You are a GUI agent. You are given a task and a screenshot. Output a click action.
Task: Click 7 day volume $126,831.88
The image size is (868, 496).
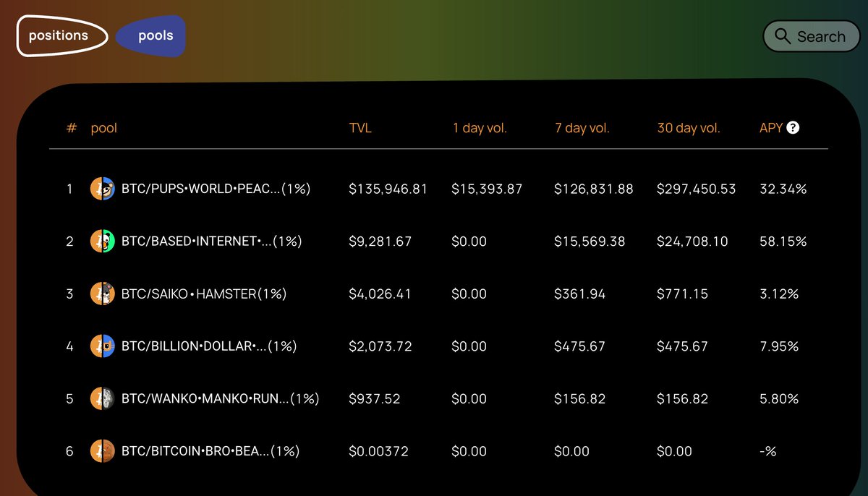pyautogui.click(x=593, y=189)
